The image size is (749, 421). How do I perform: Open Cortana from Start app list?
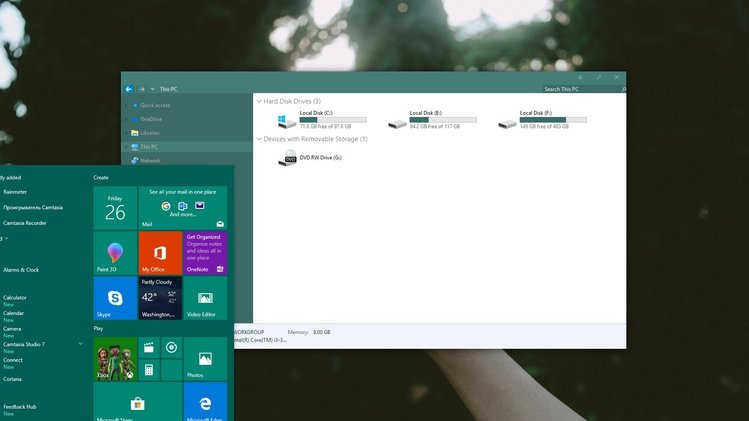point(12,379)
